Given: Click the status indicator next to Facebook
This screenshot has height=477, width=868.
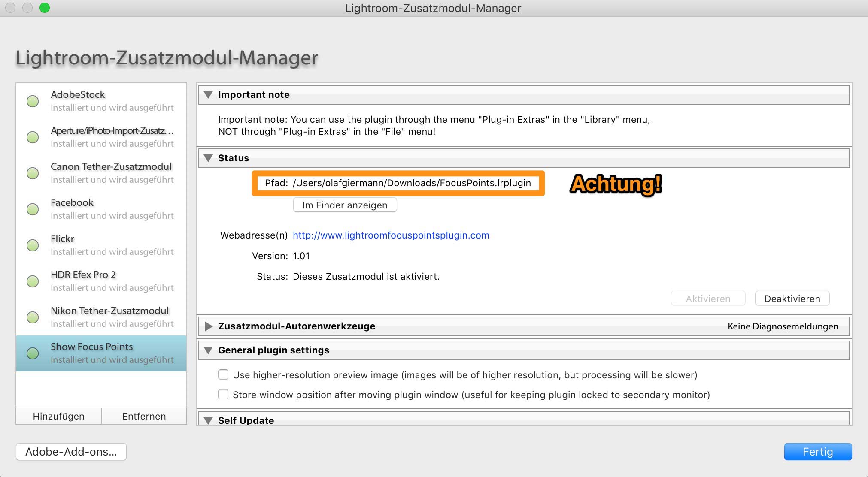Looking at the screenshot, I should (33, 209).
